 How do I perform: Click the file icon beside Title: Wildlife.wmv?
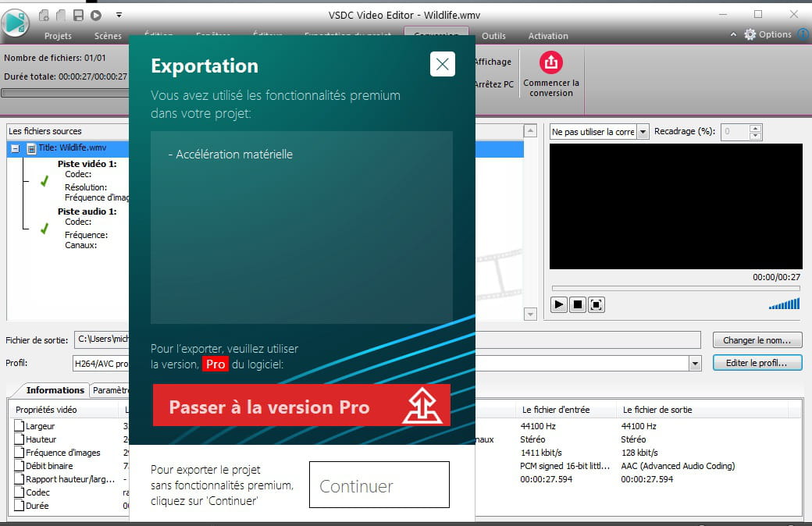coord(31,148)
